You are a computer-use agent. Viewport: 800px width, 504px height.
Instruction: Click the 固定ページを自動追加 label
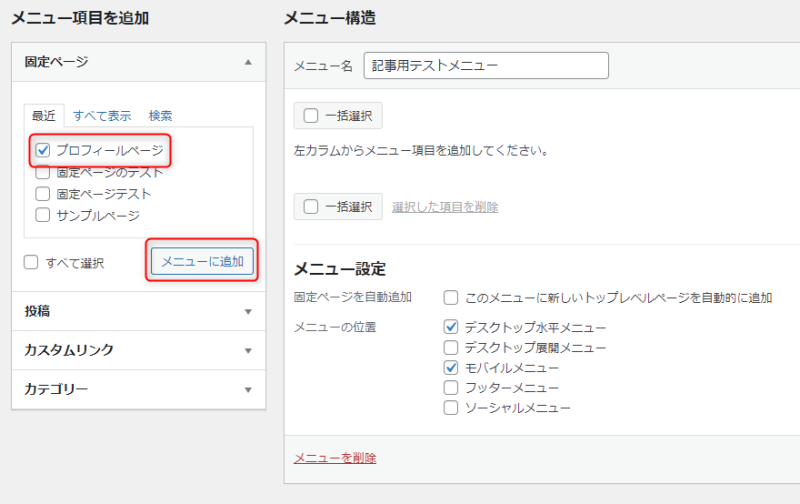click(x=353, y=297)
